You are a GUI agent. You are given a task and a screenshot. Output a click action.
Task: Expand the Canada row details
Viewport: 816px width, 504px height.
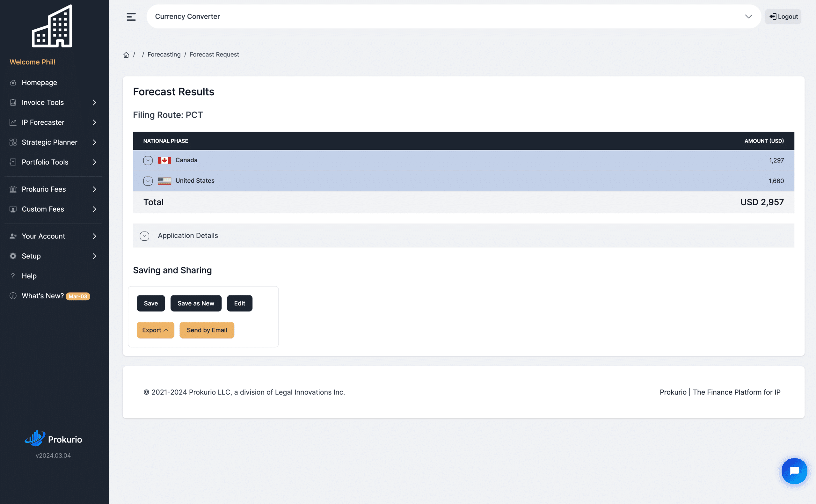[148, 160]
